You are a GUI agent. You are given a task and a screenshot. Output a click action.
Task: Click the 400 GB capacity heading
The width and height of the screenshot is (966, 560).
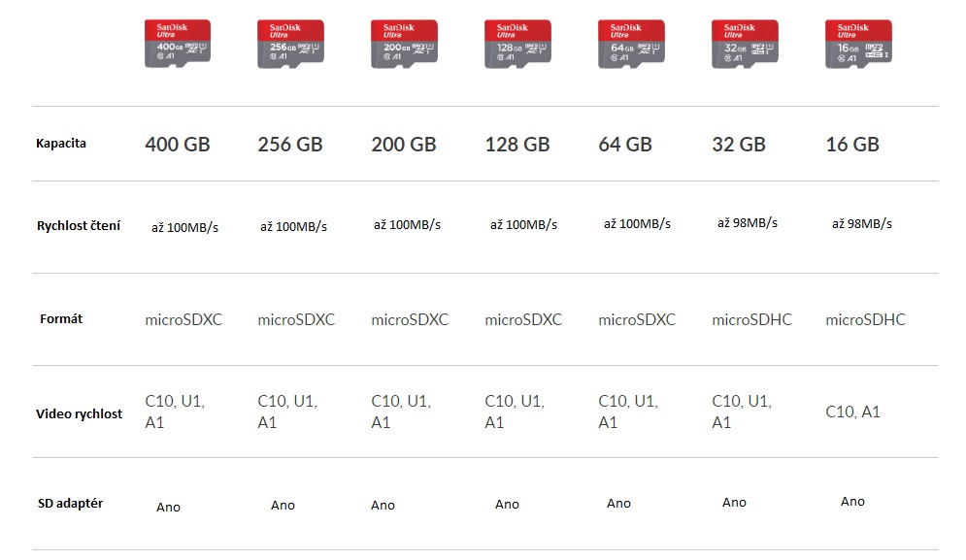(x=178, y=145)
